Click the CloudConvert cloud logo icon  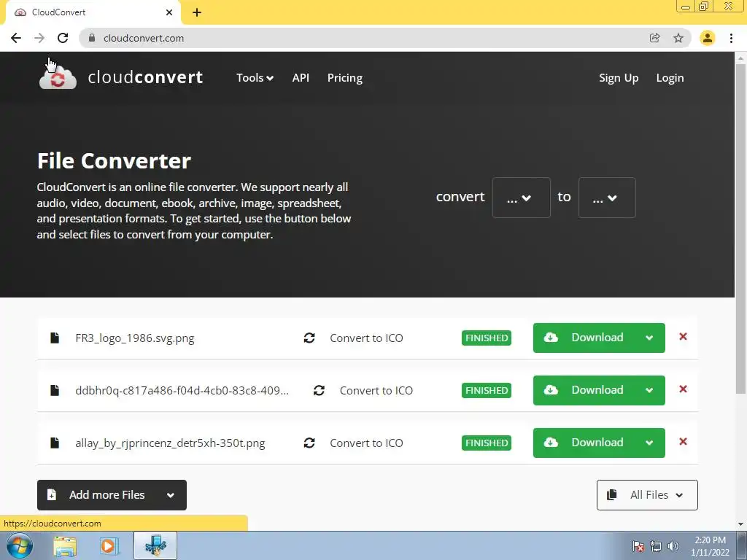tap(58, 77)
